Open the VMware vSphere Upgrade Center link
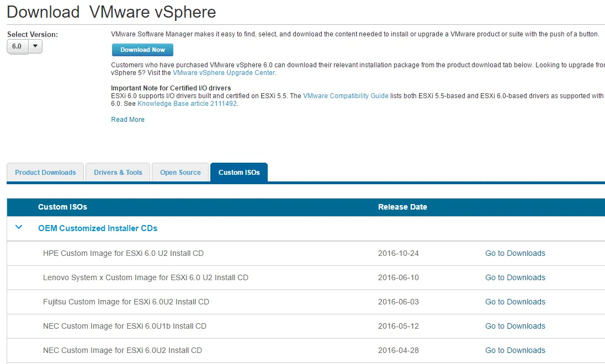 click(x=224, y=73)
